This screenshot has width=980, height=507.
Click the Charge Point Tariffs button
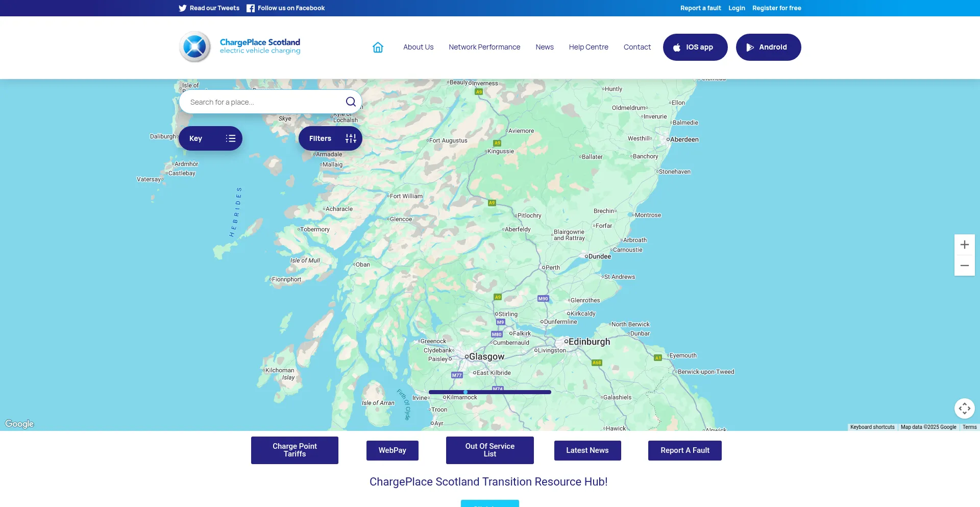click(295, 450)
